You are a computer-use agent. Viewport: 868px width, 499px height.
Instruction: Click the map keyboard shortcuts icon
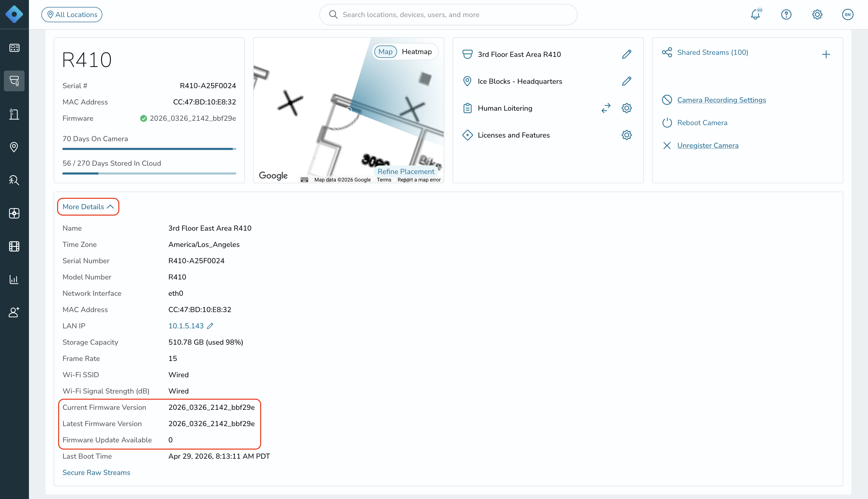pos(304,180)
